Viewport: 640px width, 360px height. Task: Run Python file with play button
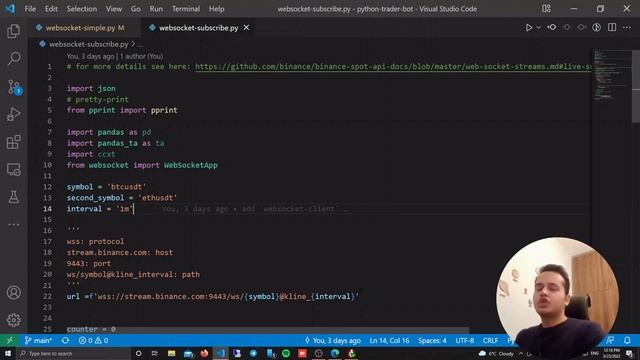click(x=529, y=27)
